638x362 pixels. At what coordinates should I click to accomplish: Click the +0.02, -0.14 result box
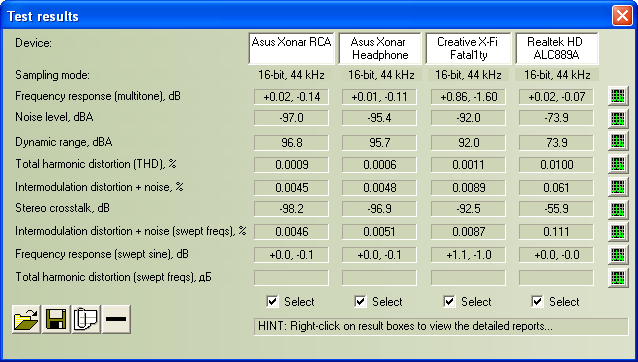click(x=291, y=97)
